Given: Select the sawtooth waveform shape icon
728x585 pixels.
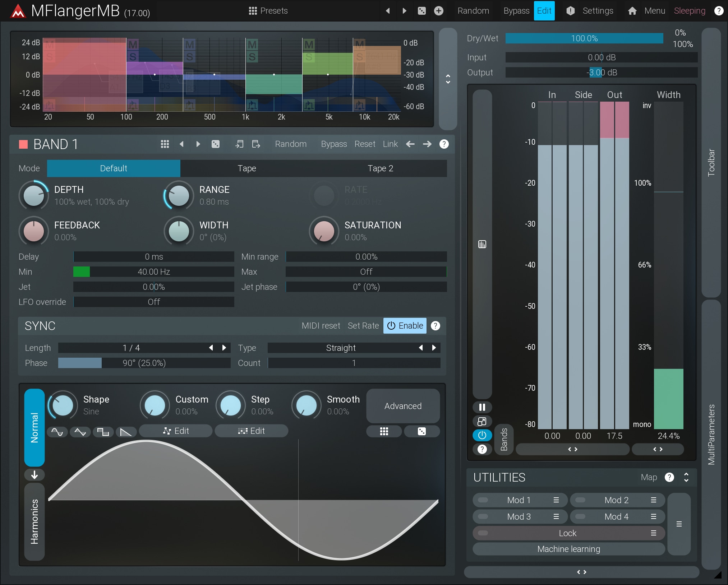Looking at the screenshot, I should pos(126,432).
